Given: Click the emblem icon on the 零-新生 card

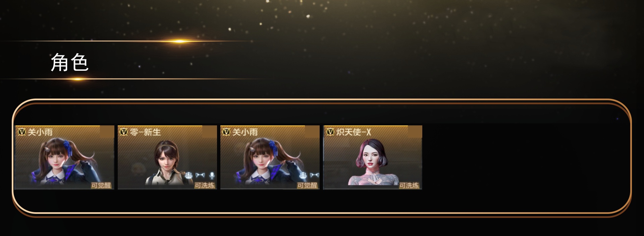Looking at the screenshot, I should coord(189,175).
